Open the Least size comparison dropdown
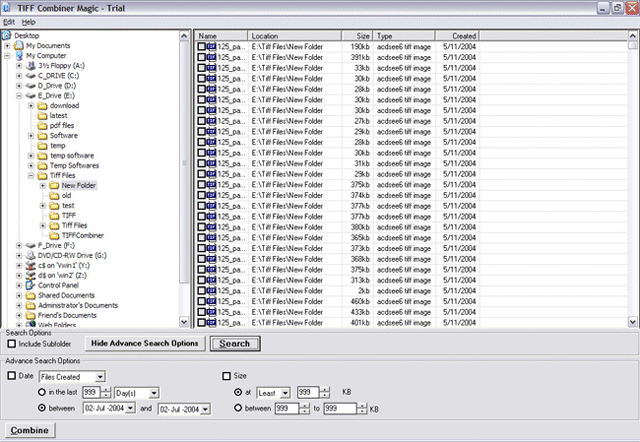This screenshot has height=442, width=640. 285,393
